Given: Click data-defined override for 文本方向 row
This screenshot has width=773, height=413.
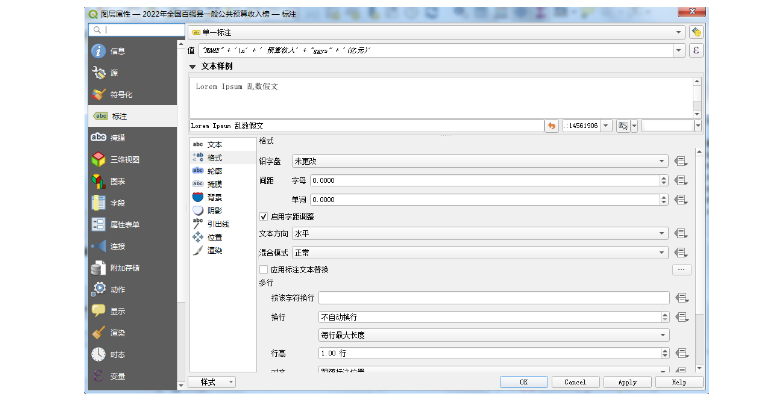Looking at the screenshot, I should click(681, 233).
